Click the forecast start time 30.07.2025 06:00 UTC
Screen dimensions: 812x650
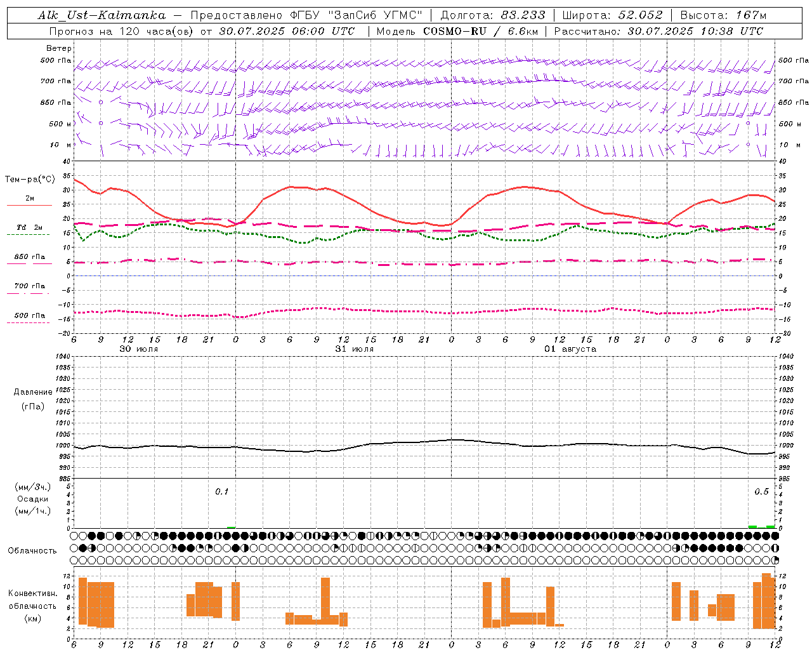pos(287,31)
